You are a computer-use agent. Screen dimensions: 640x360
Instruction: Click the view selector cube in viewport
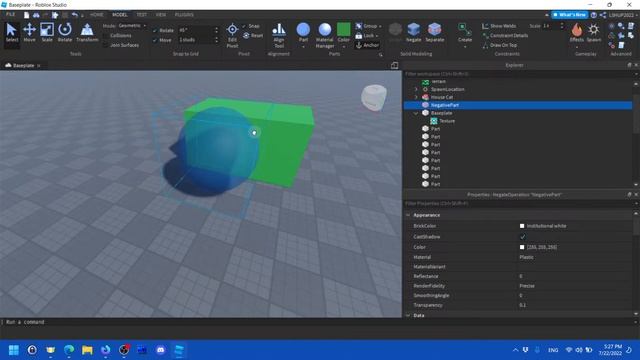click(373, 97)
